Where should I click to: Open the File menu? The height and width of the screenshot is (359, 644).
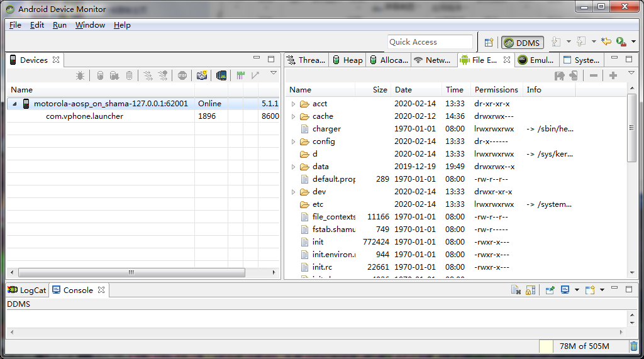point(15,25)
